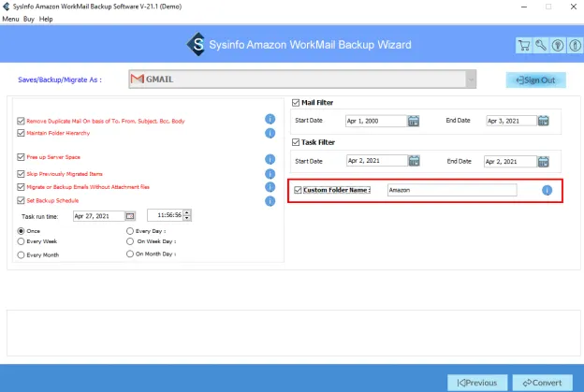The image size is (584, 392).
Task: Click the time spinner arrows for run time
Action: coord(187,216)
